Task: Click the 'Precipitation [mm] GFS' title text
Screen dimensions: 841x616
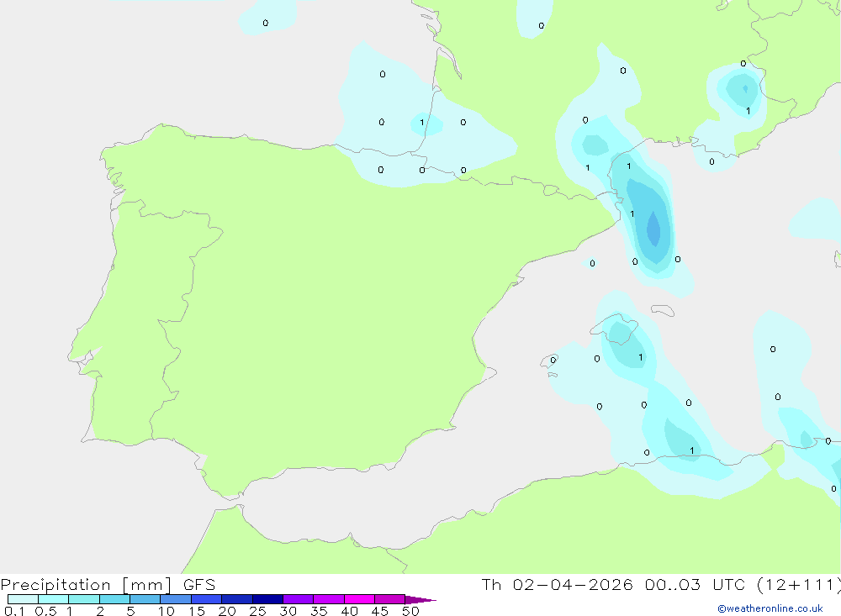Action: point(108,584)
